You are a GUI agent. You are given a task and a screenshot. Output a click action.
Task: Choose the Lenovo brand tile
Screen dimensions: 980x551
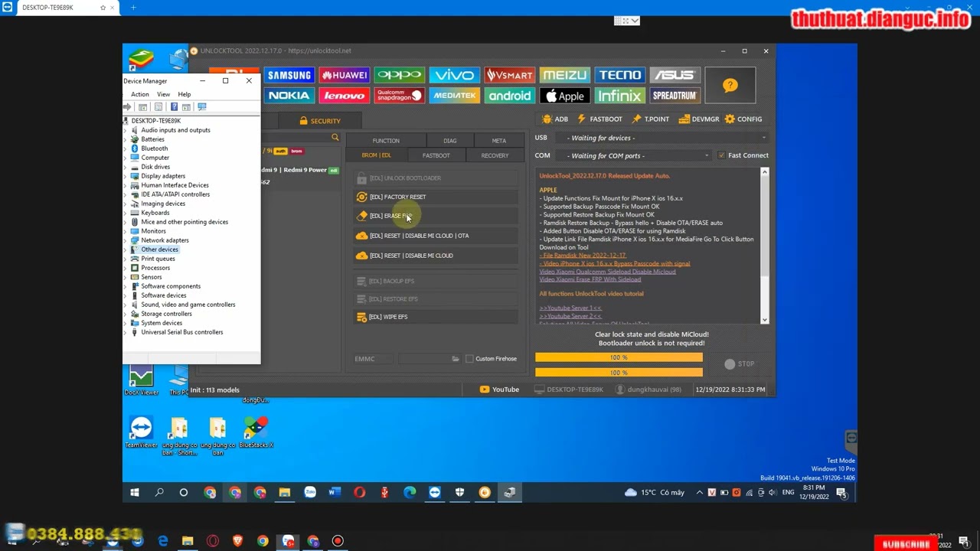(344, 96)
